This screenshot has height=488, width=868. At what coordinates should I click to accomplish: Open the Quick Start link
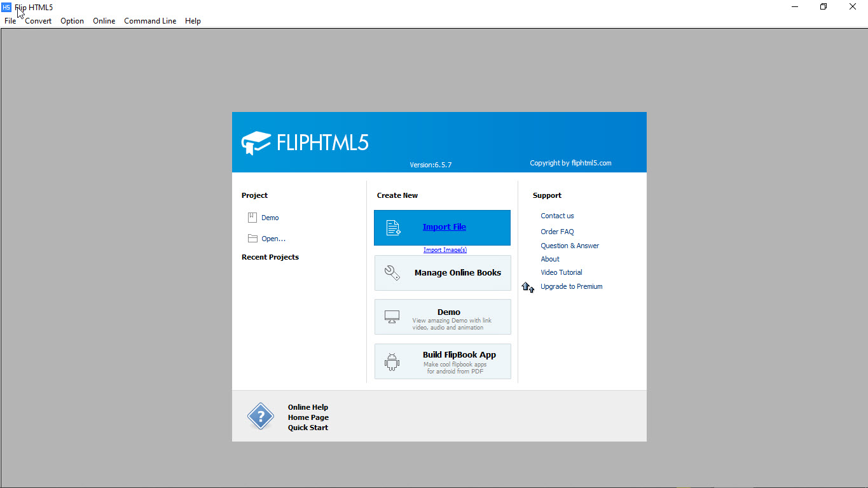[x=308, y=428]
